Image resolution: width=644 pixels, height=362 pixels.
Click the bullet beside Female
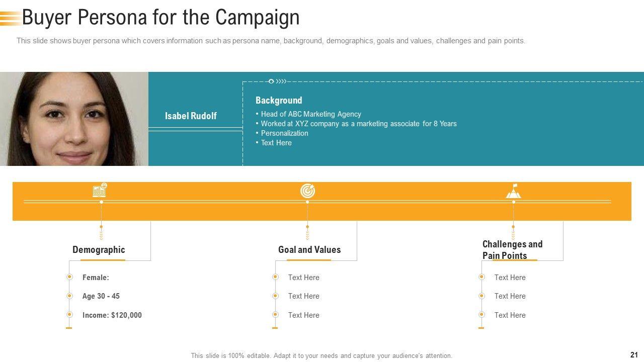tap(69, 277)
